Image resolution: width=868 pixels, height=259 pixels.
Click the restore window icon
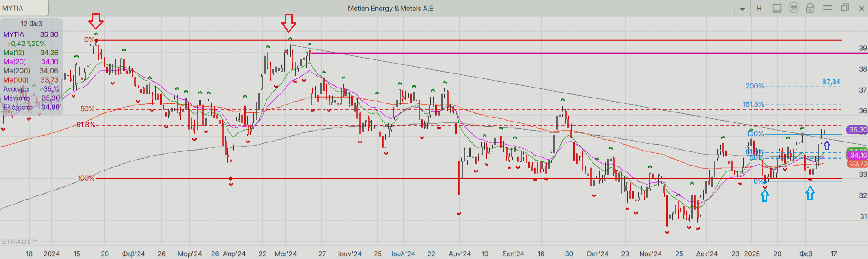pos(845,8)
